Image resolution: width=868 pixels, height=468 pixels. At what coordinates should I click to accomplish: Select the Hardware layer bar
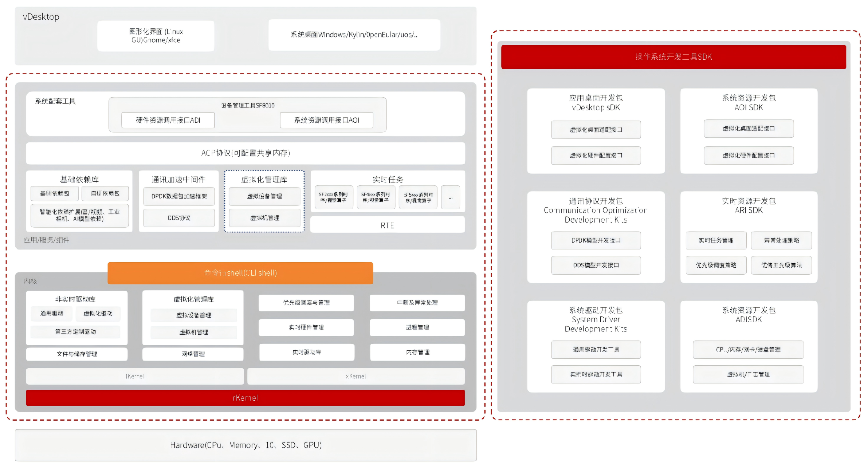click(246, 445)
